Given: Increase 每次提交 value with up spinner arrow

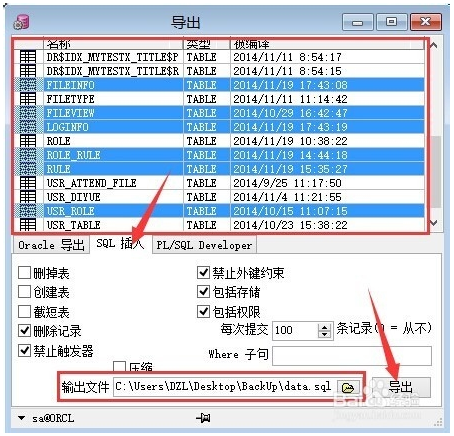Looking at the screenshot, I should 324,327.
